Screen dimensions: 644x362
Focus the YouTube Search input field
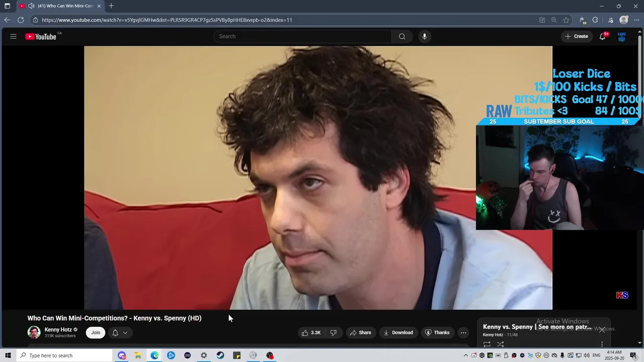[303, 36]
